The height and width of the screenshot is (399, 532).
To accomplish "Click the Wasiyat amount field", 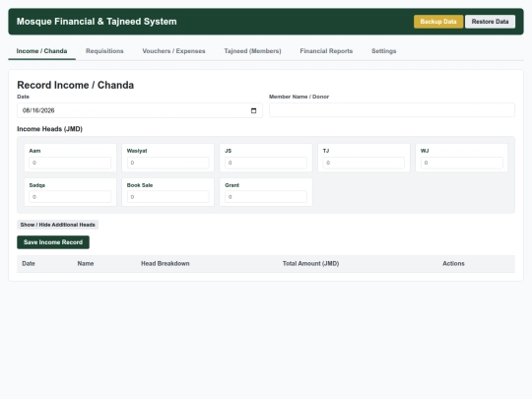I will click(x=167, y=163).
